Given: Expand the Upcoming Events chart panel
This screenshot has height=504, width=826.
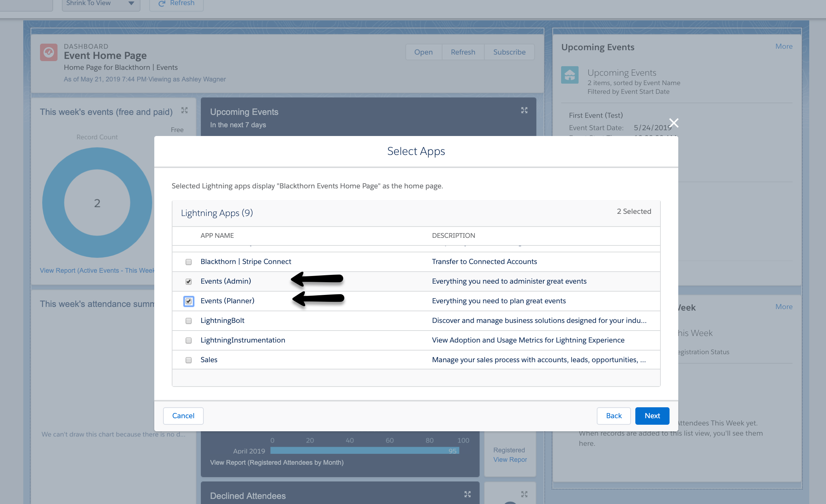Looking at the screenshot, I should click(x=524, y=110).
